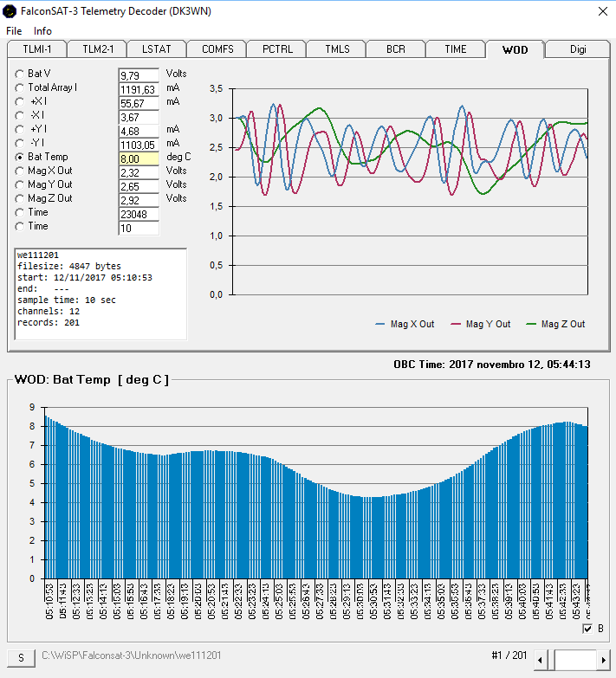Select the Bat V radio button
This screenshot has width=616, height=678.
(x=20, y=74)
